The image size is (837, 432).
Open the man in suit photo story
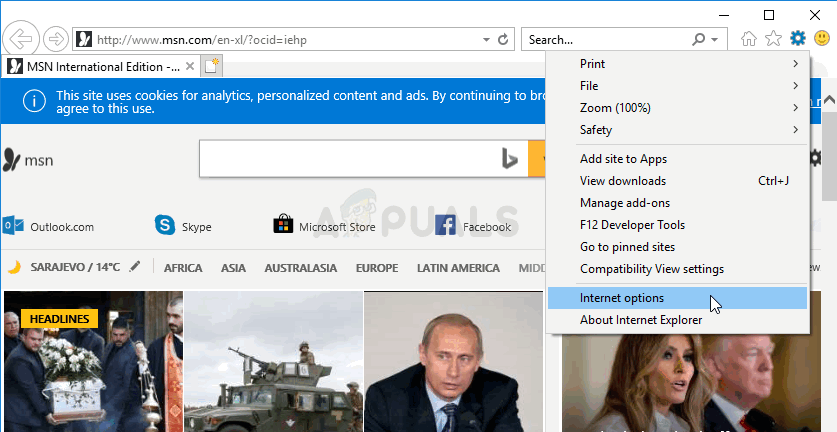click(453, 362)
